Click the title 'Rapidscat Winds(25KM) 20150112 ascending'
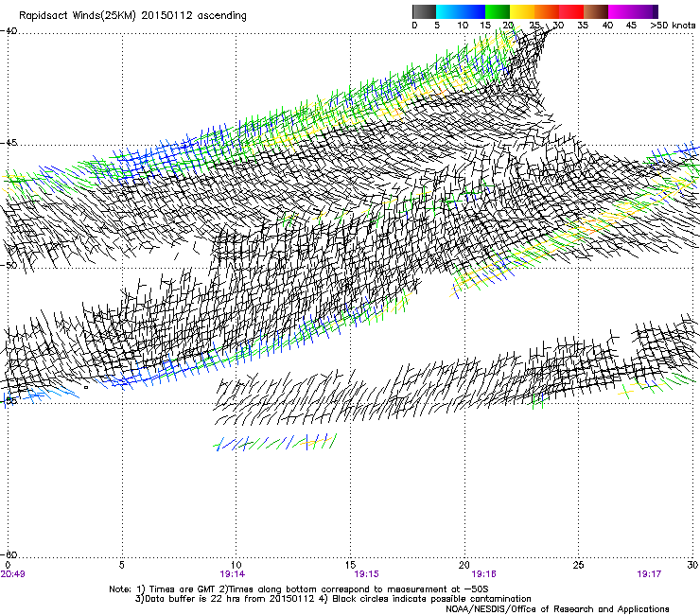Screen dimensions: 700x615 click(132, 16)
